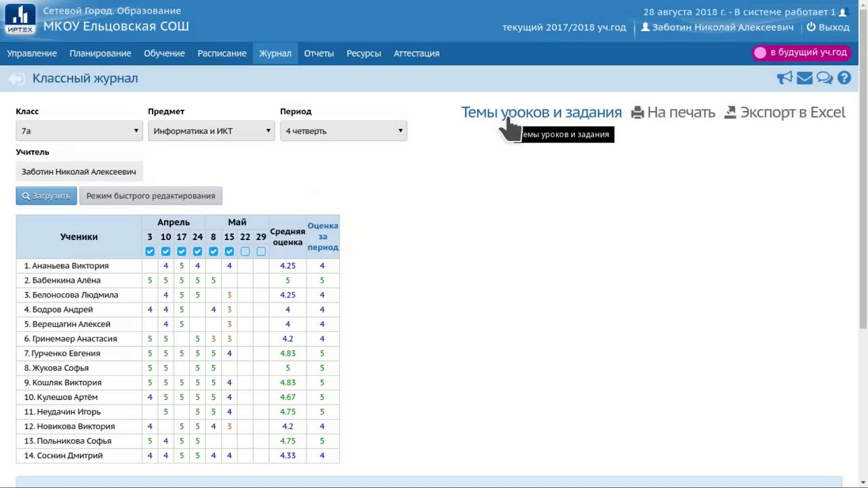Open the Период dropdown 4 четверть
The width and height of the screenshot is (868, 488).
pyautogui.click(x=343, y=131)
